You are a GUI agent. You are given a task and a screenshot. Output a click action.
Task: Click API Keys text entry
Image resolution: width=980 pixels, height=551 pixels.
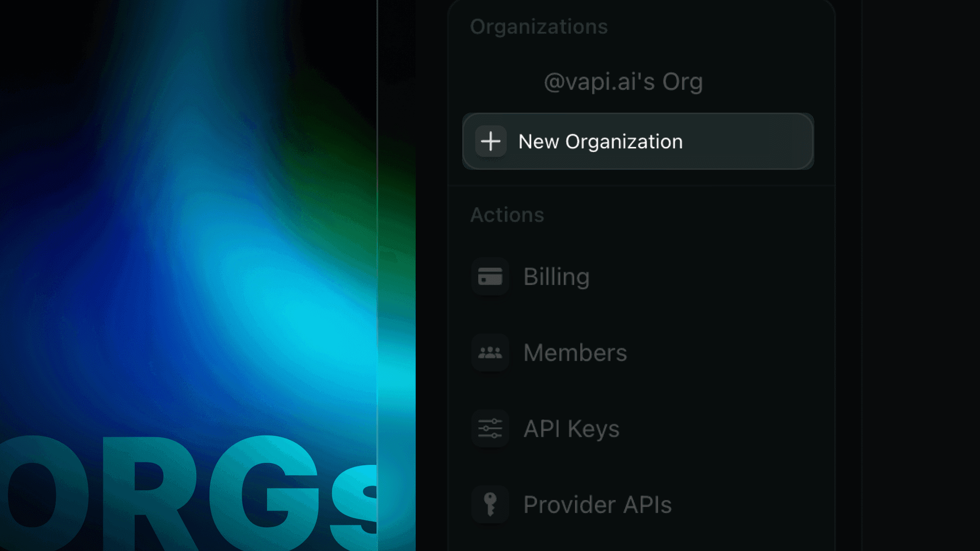(x=571, y=428)
